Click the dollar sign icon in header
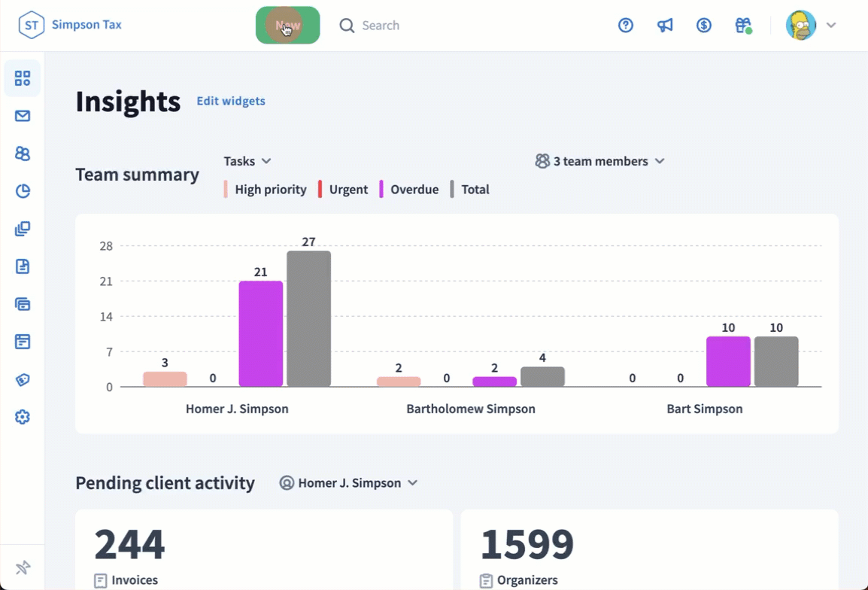This screenshot has width=868, height=590. pos(704,26)
